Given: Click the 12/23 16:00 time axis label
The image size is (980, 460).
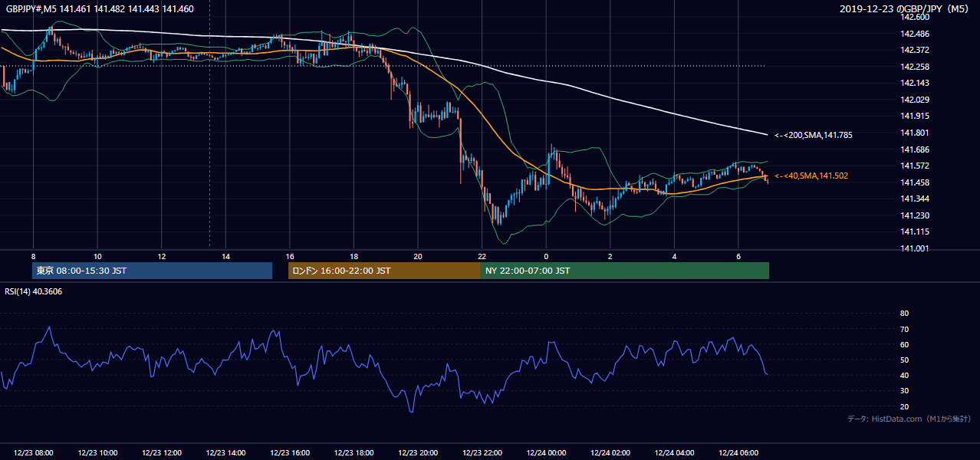Looking at the screenshot, I should pos(290,453).
